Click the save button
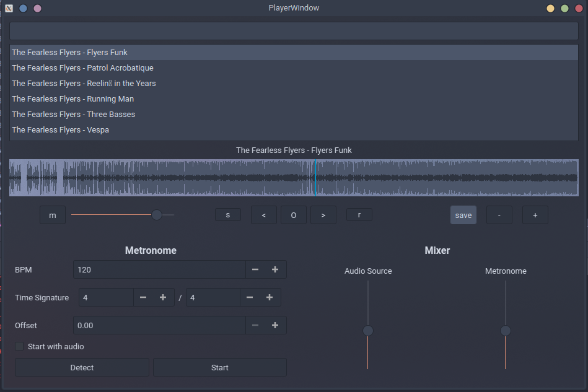The height and width of the screenshot is (392, 588). [x=463, y=215]
